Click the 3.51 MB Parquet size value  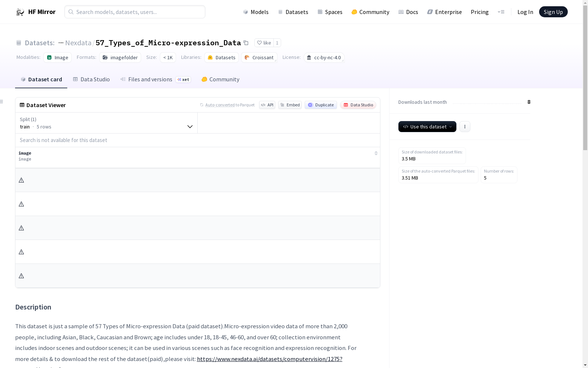coord(410,178)
